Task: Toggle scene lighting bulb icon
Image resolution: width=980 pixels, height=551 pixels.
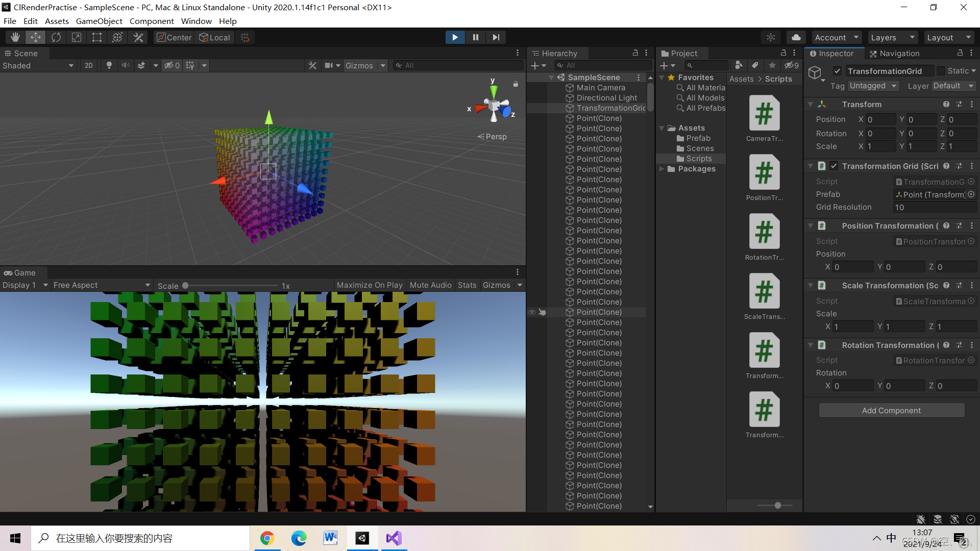Action: 109,65
